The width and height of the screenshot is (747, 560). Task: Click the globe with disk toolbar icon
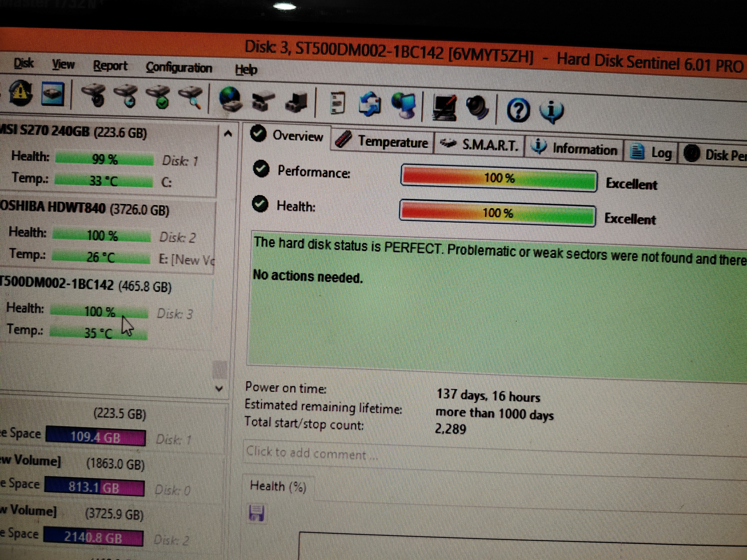pos(230,99)
